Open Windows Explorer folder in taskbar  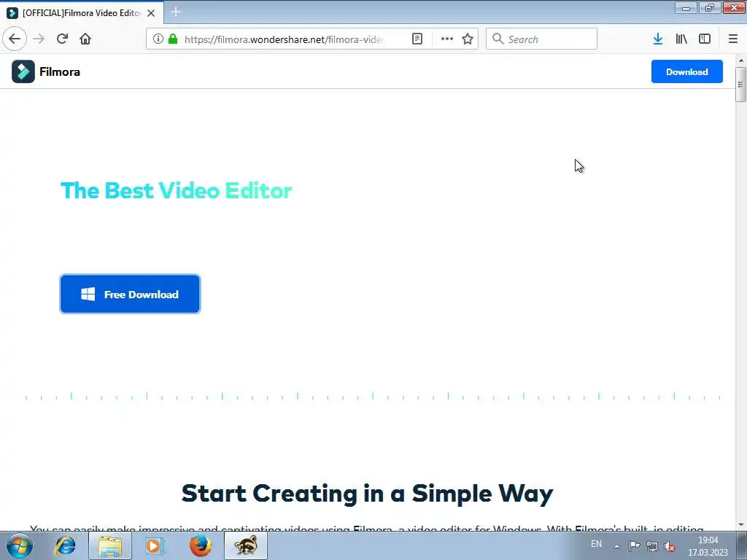(110, 545)
